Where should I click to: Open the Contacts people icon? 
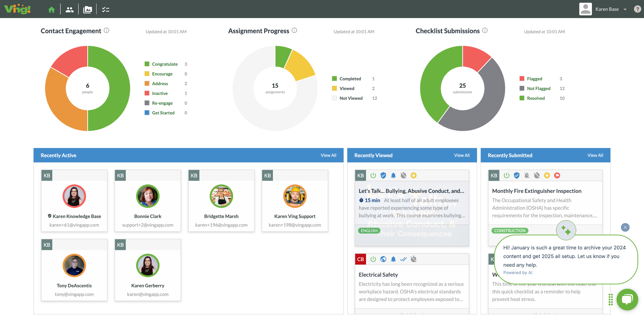click(x=69, y=10)
